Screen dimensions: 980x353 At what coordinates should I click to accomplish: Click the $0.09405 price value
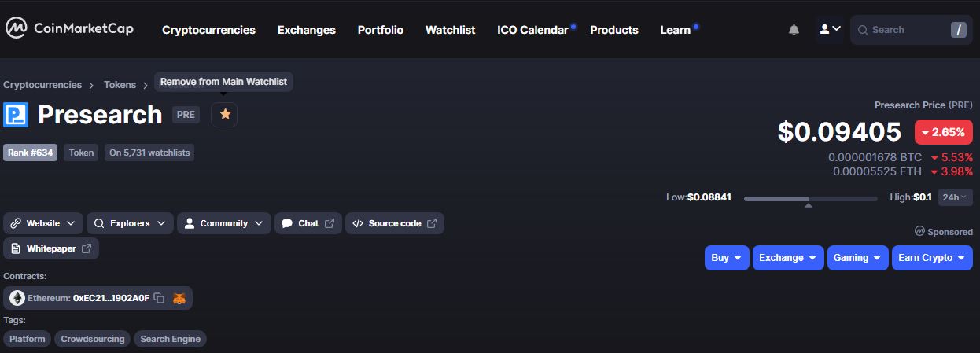pyautogui.click(x=839, y=132)
